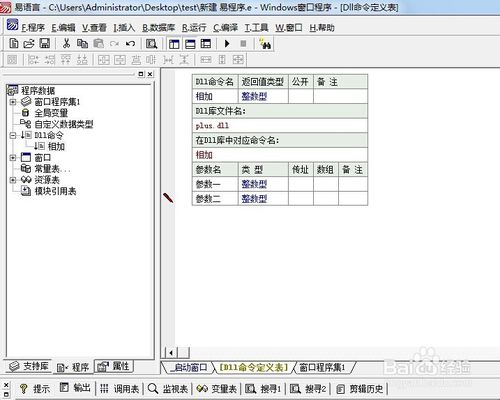Click the Stop square icon
Image resolution: width=500 pixels, height=400 pixels.
tap(243, 44)
